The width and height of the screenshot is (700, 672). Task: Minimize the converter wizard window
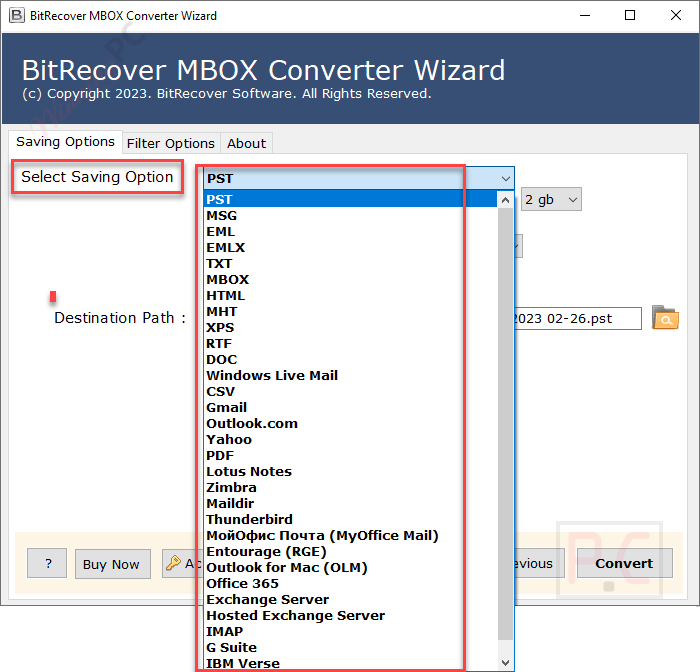click(585, 15)
